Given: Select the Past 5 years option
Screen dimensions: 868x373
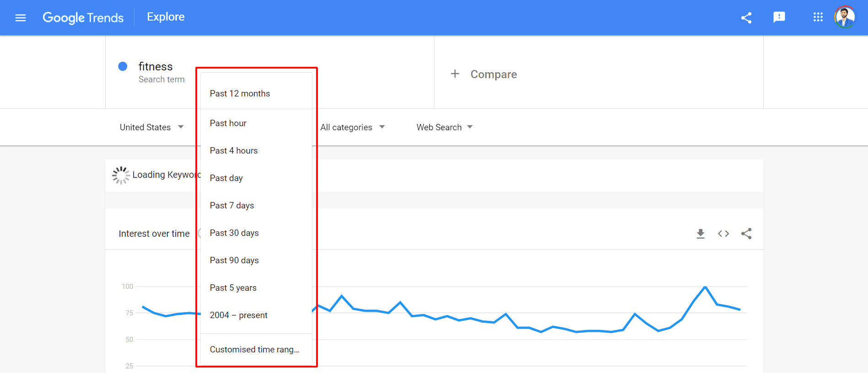Looking at the screenshot, I should click(x=233, y=288).
